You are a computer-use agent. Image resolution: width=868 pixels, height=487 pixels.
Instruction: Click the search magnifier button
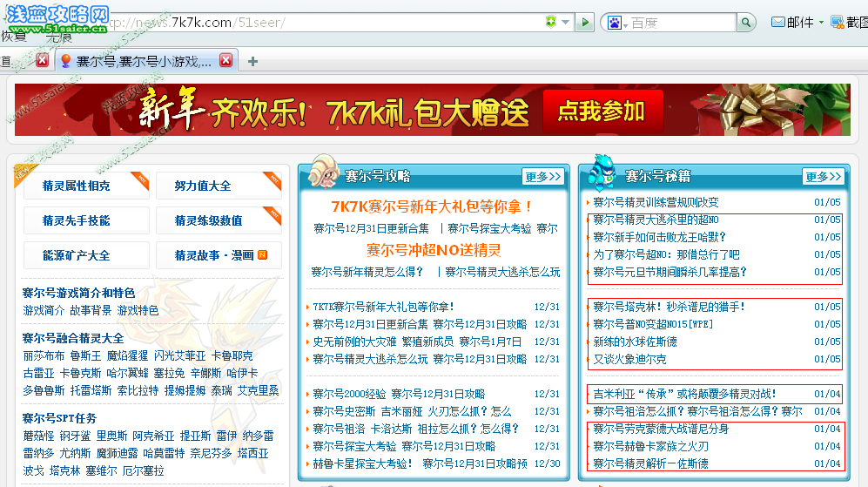[745, 23]
